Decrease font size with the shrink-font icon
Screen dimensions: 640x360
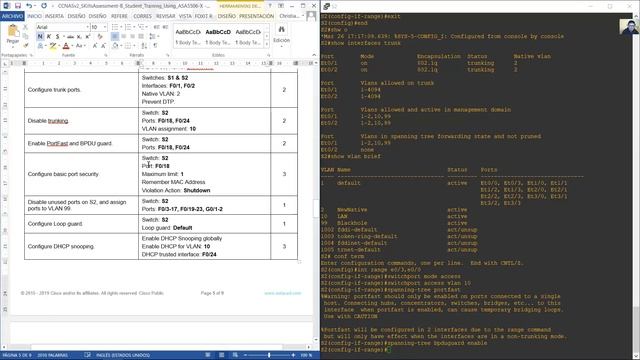click(103, 46)
